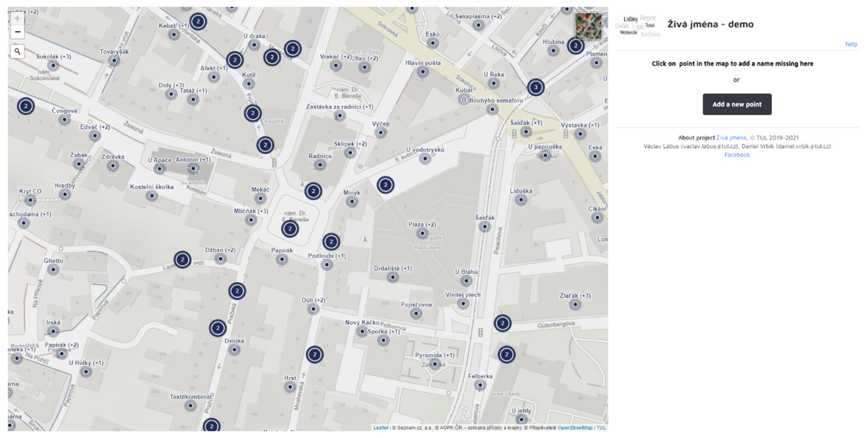The width and height of the screenshot is (868, 438).
Task: Select the Hlavní pošta point marker
Action: point(422,72)
